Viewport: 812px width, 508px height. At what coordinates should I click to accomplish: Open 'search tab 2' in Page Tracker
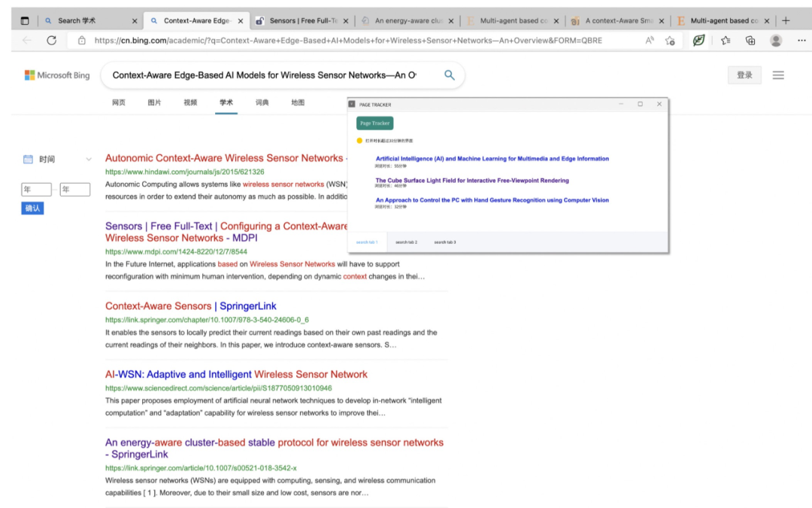(406, 242)
